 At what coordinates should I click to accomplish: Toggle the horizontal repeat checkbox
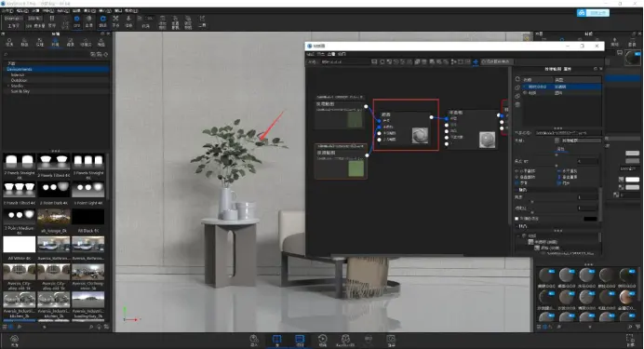click(x=558, y=171)
